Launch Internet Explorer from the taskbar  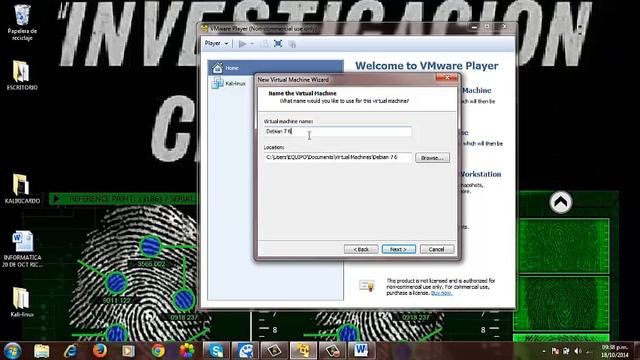click(x=71, y=351)
